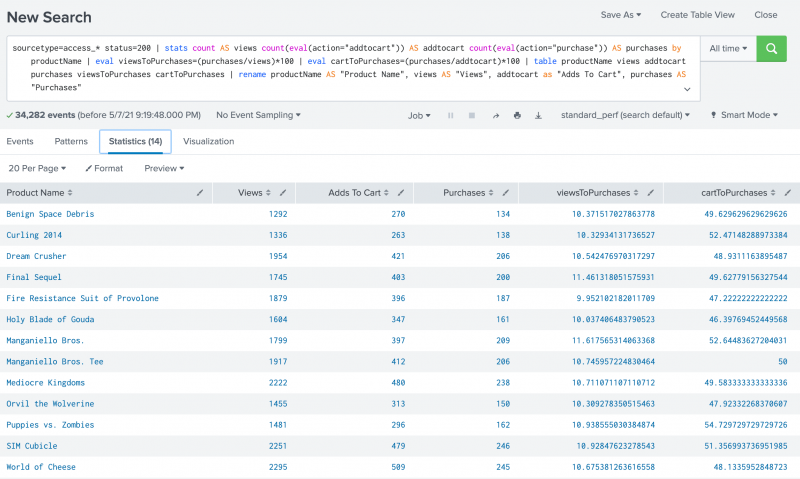Click adds to cart value 509

398,467
